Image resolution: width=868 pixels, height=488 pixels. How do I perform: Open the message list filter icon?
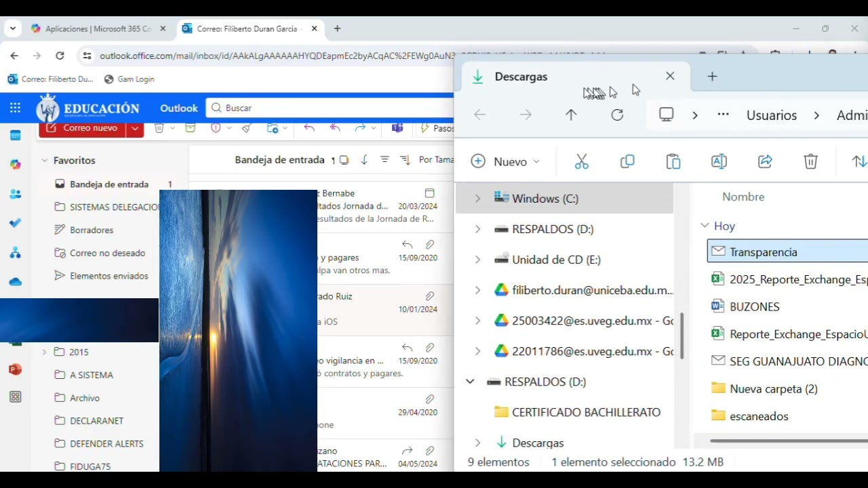click(x=384, y=160)
